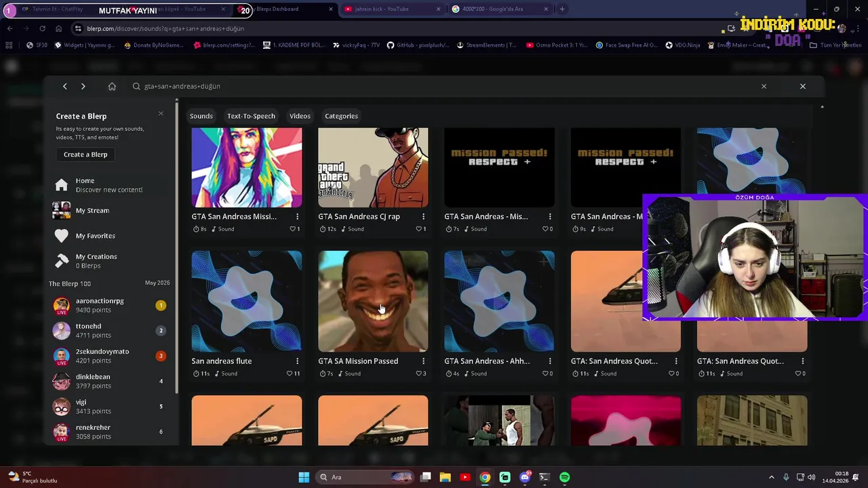Viewport: 868px width, 488px height.
Task: Open Discord from the taskbar
Action: pos(525,477)
